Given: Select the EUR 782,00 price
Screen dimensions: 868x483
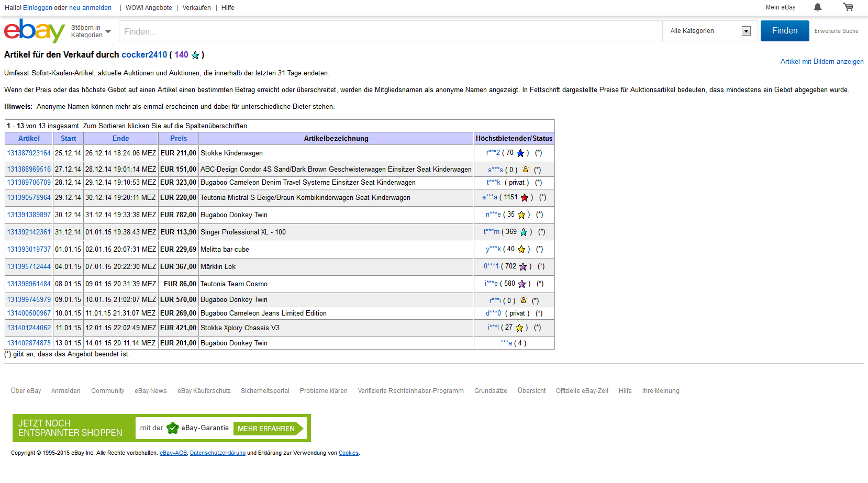Looking at the screenshot, I should [x=178, y=215].
